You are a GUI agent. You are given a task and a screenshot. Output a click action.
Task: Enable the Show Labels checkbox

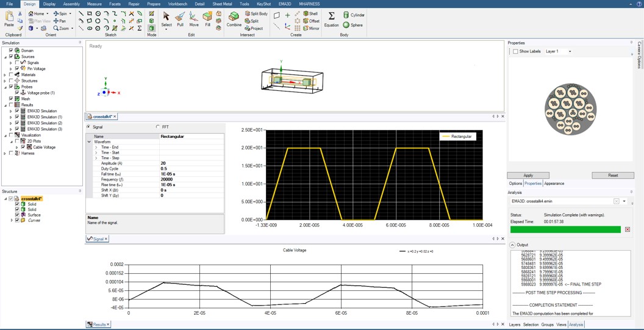coord(516,52)
